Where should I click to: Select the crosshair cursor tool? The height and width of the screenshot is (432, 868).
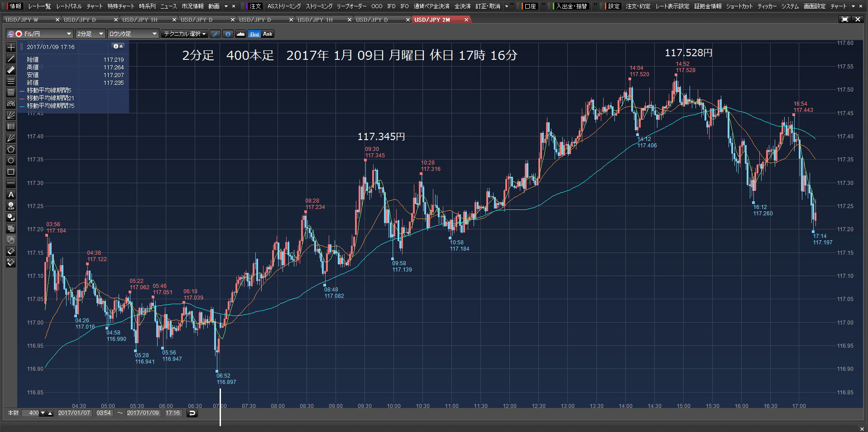[11, 47]
